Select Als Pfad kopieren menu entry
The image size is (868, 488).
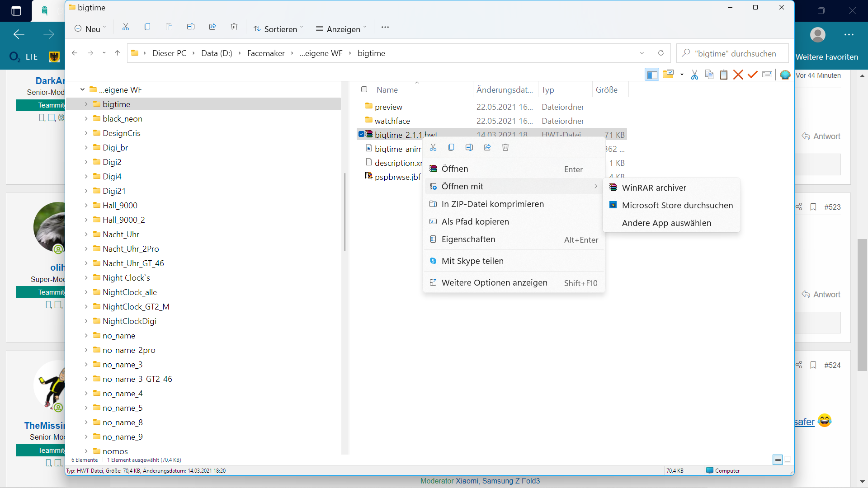click(514, 221)
